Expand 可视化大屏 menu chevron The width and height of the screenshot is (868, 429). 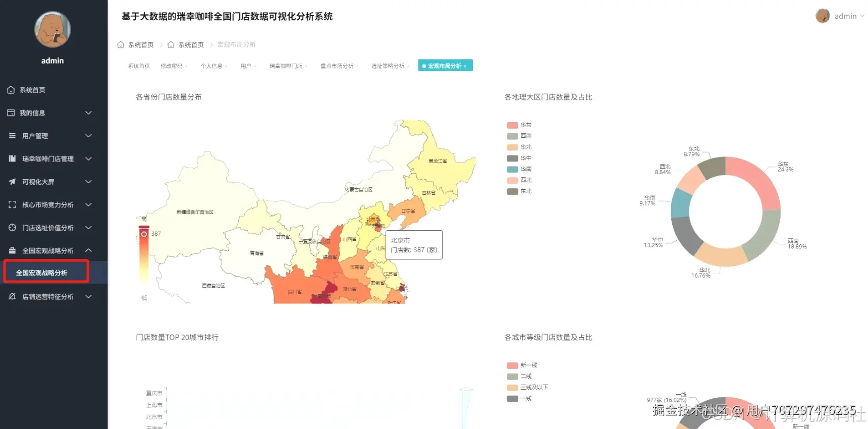88,182
